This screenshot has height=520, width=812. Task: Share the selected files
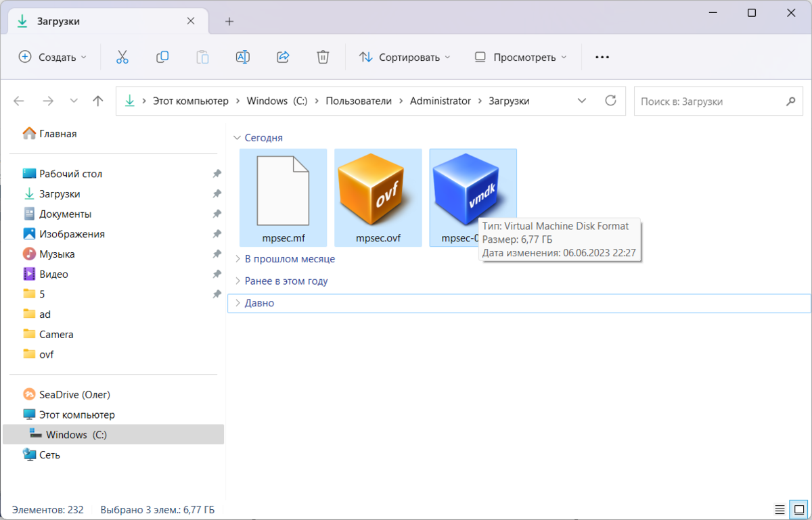pos(283,57)
